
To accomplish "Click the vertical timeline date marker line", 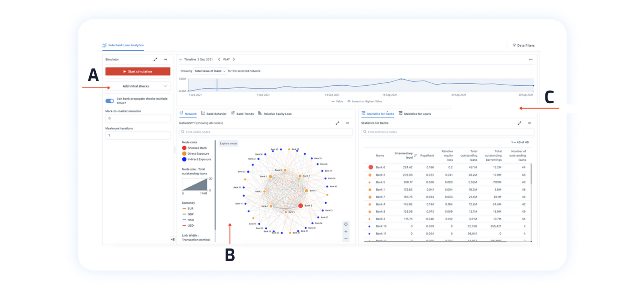I will [x=217, y=85].
